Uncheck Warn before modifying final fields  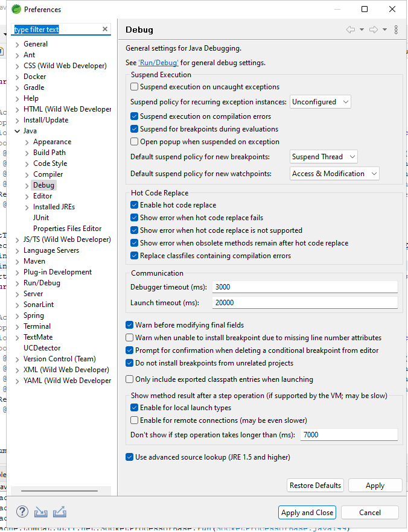click(x=129, y=325)
